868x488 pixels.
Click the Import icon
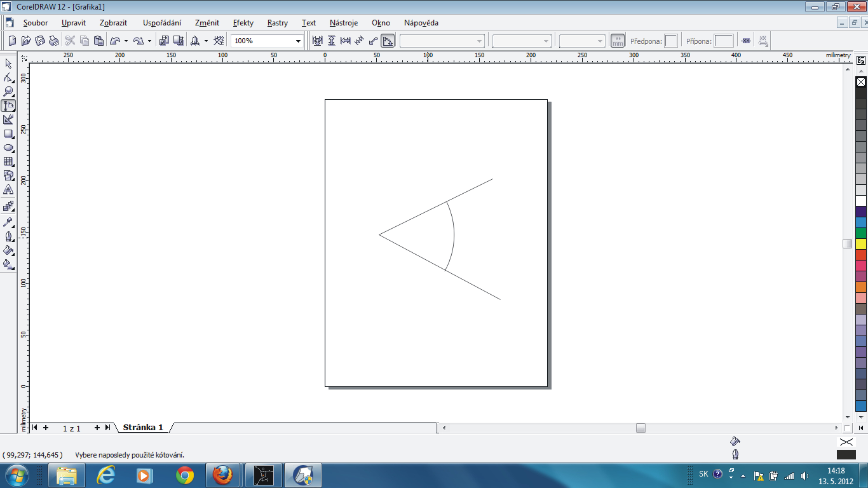click(x=164, y=41)
